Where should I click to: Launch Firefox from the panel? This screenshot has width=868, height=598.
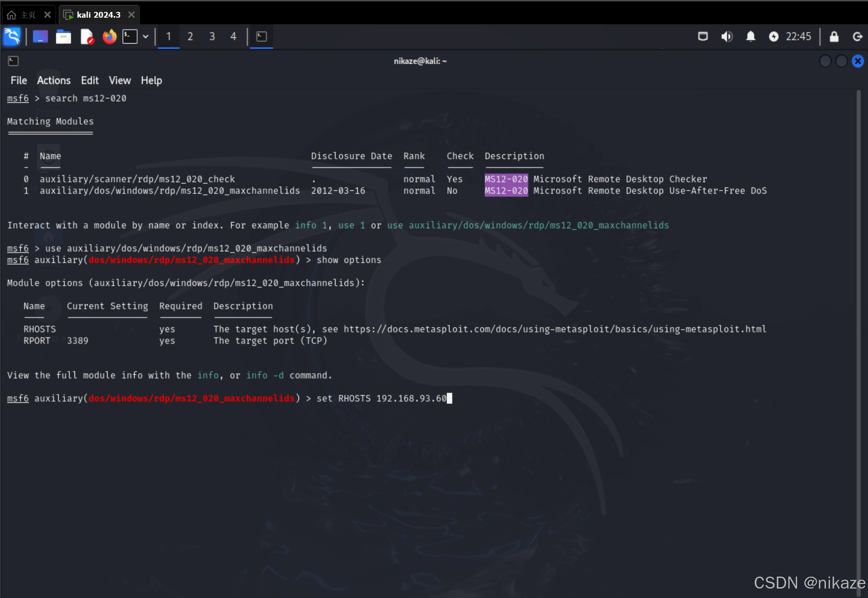click(109, 37)
